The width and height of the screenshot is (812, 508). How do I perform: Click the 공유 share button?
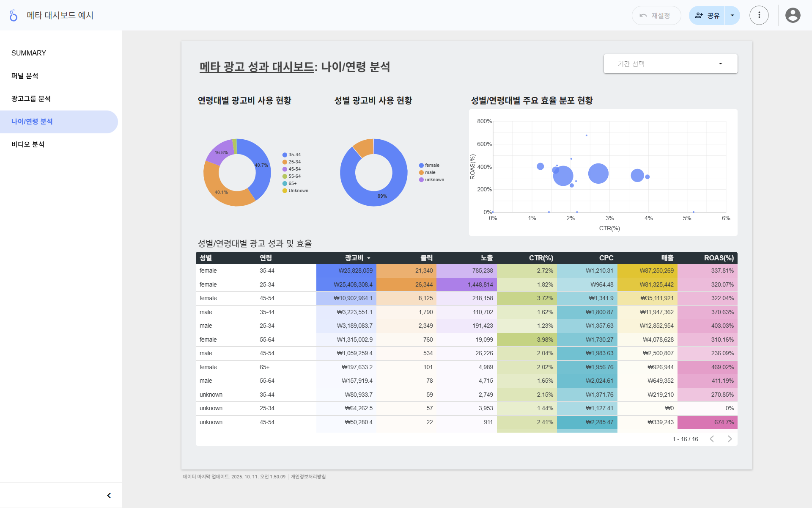click(x=707, y=16)
